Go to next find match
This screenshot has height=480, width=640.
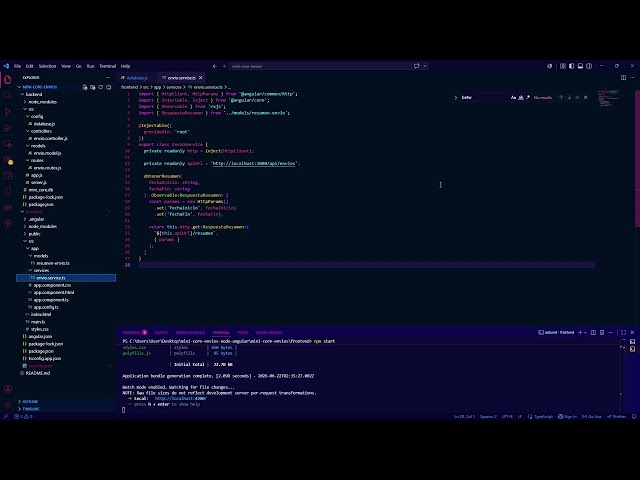[569, 98]
